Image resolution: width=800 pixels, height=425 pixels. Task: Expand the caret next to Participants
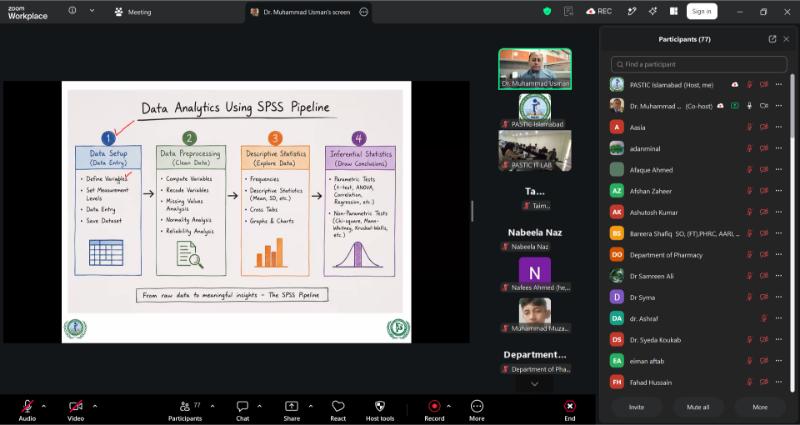(x=212, y=407)
